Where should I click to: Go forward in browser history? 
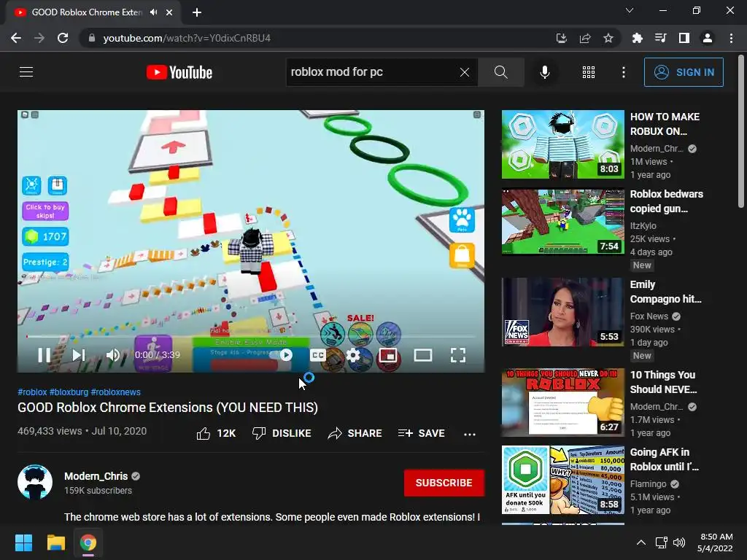[39, 38]
